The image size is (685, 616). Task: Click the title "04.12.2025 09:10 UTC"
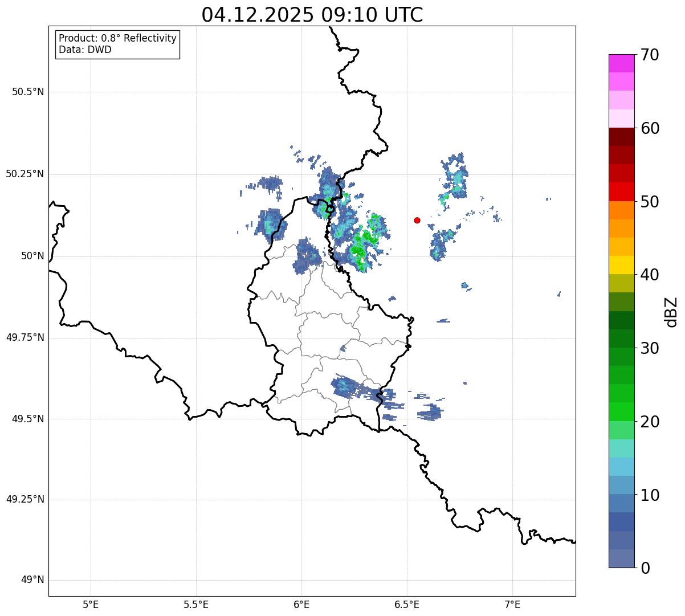pyautogui.click(x=312, y=14)
